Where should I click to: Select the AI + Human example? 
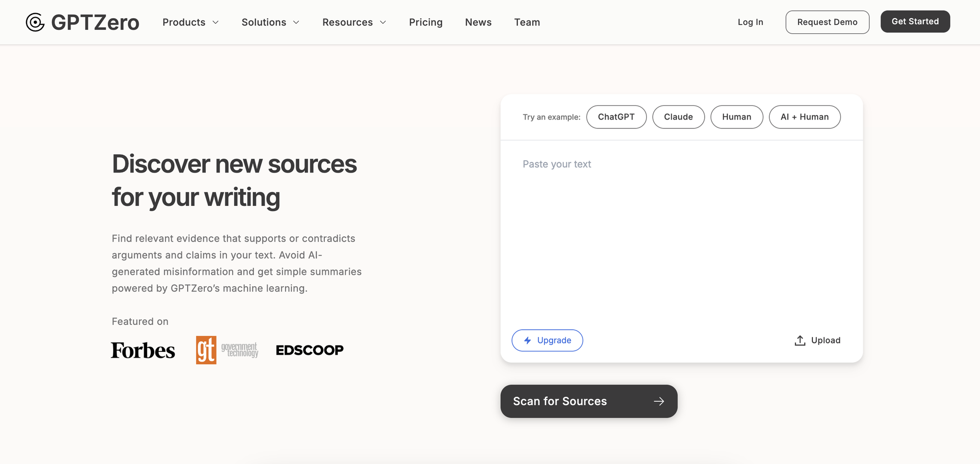pos(805,117)
